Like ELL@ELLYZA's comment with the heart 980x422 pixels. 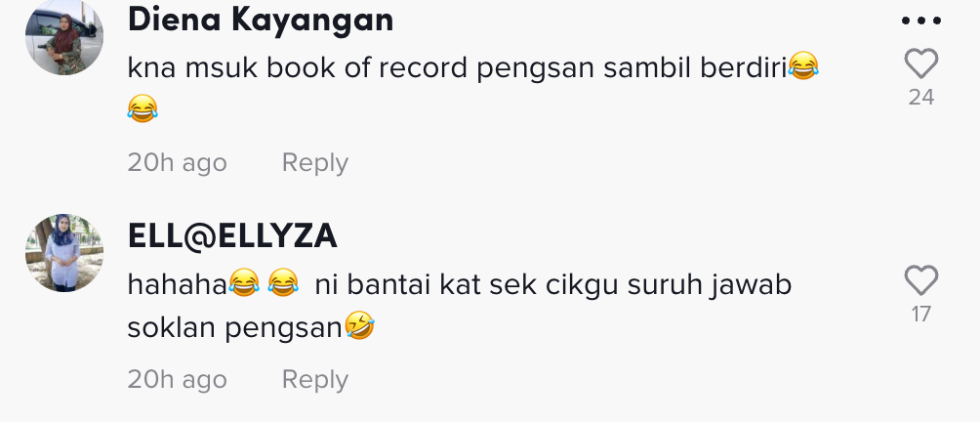[x=921, y=280]
